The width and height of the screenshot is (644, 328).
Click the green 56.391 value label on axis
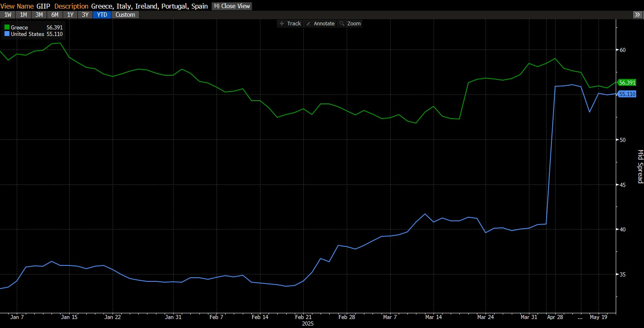(x=627, y=83)
